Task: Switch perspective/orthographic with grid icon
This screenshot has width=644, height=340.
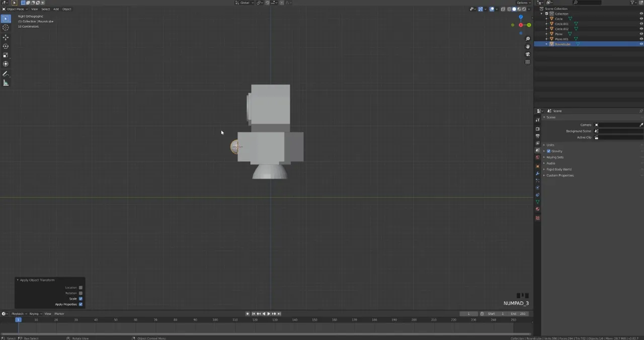Action: point(528,62)
